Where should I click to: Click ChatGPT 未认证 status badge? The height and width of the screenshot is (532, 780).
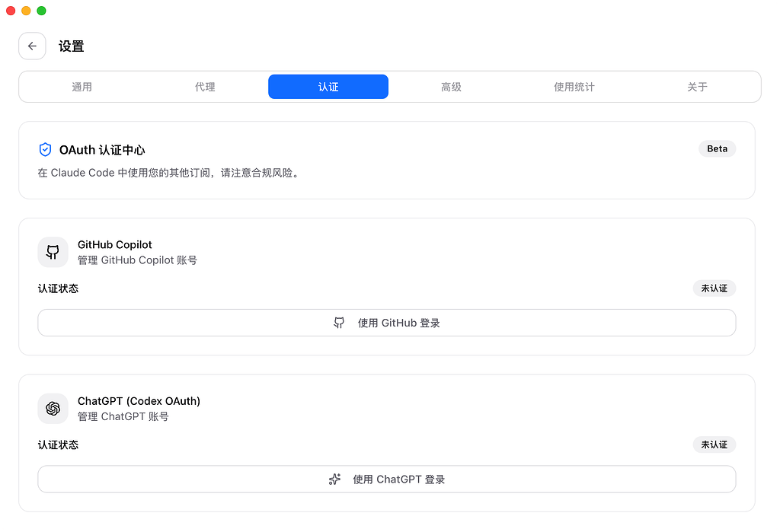714,444
